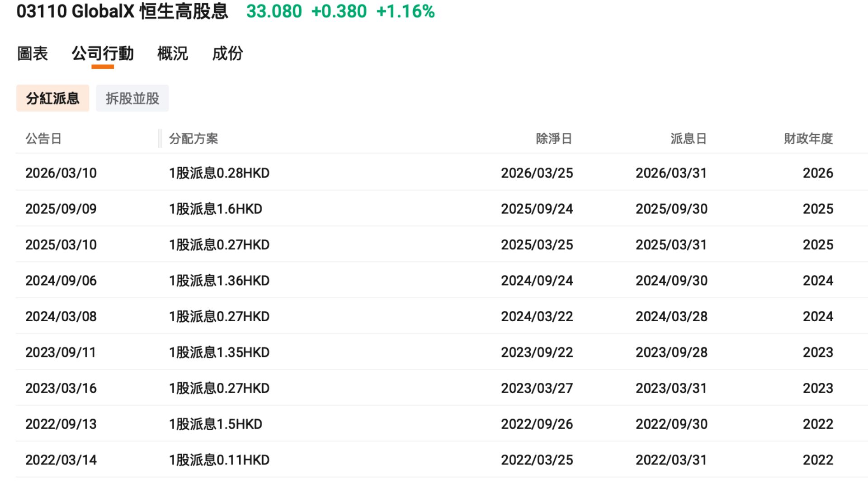Select announcement date 2022/03/14
868x488 pixels.
click(61, 460)
